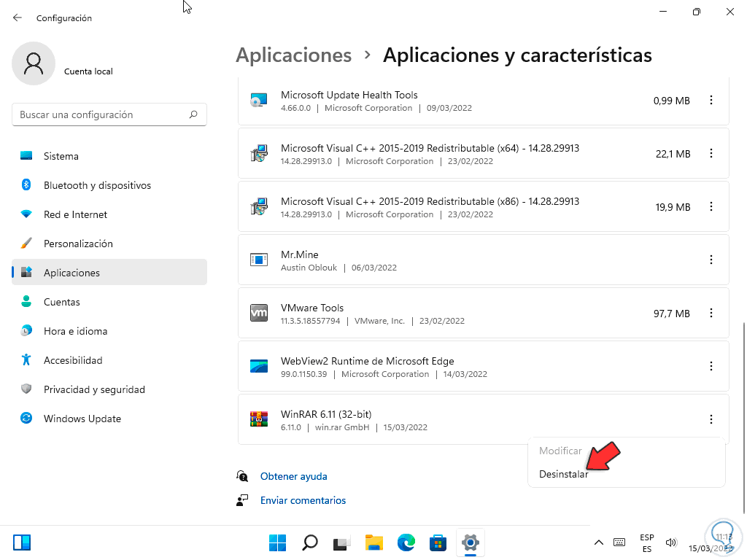
Task: Open Sistema settings
Action: (109, 156)
